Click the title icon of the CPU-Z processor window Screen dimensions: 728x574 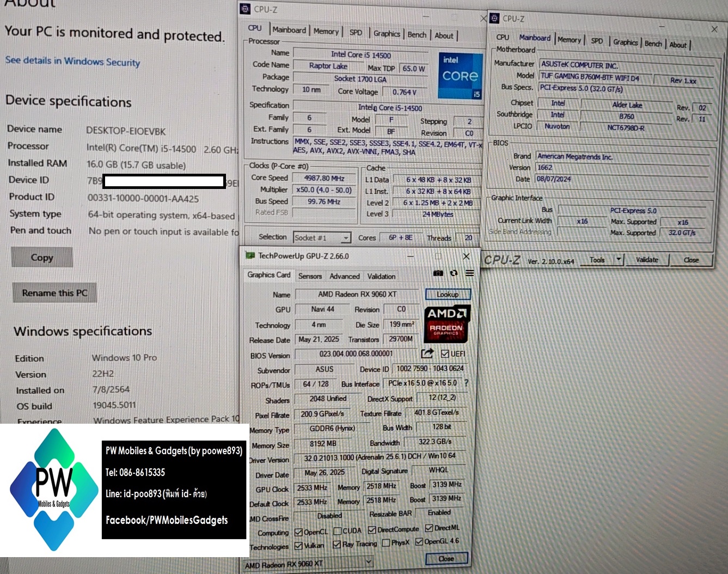pyautogui.click(x=246, y=9)
